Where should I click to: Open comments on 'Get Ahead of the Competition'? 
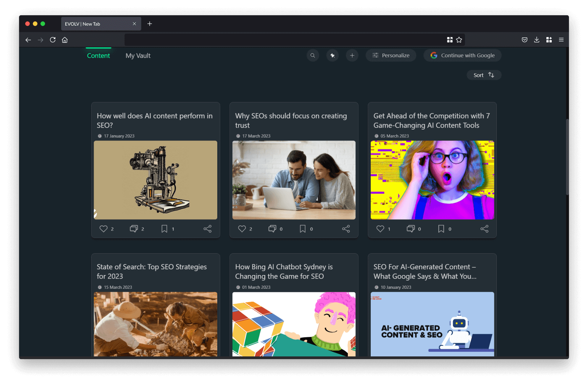410,229
